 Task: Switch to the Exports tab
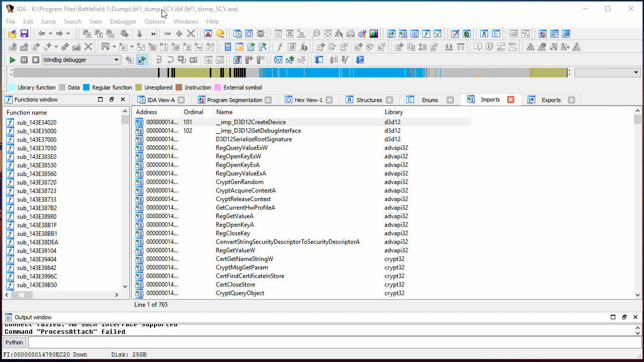pyautogui.click(x=551, y=100)
